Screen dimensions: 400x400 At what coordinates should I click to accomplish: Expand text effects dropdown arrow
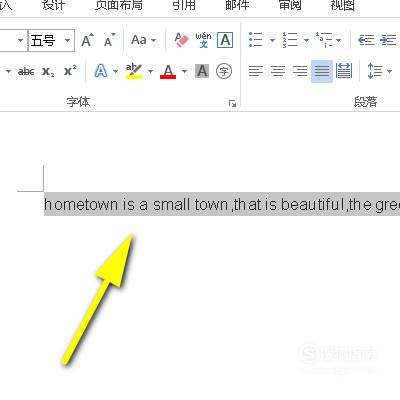(115, 71)
